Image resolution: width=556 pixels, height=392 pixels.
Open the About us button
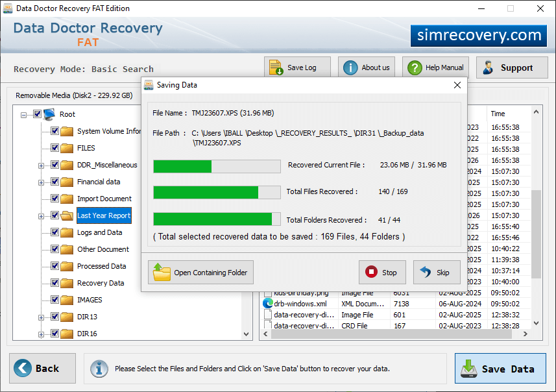pos(367,67)
